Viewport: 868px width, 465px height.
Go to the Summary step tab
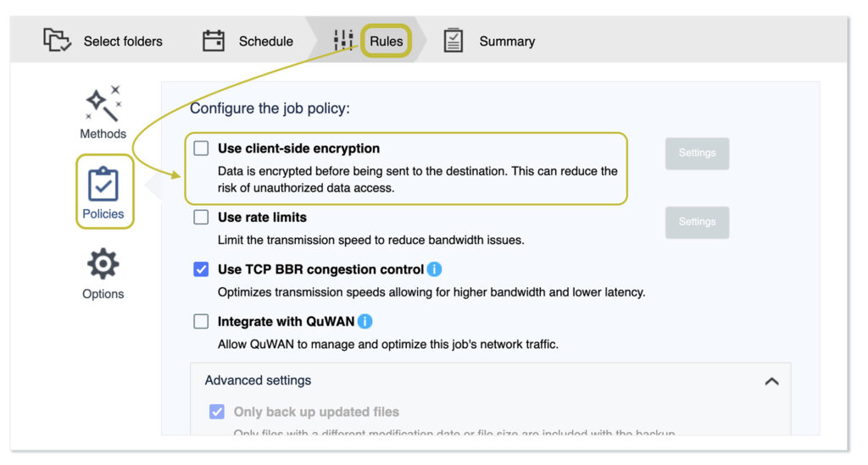tap(506, 41)
